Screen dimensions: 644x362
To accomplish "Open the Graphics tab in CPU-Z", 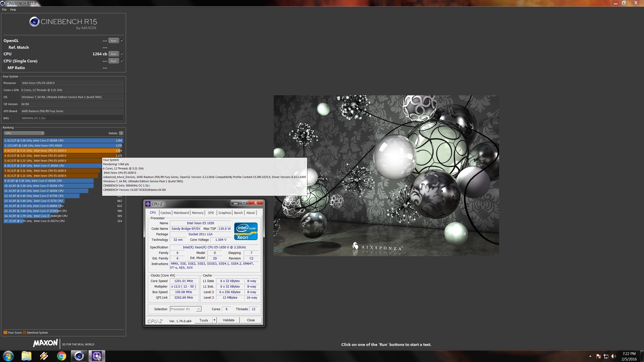I will (225, 213).
